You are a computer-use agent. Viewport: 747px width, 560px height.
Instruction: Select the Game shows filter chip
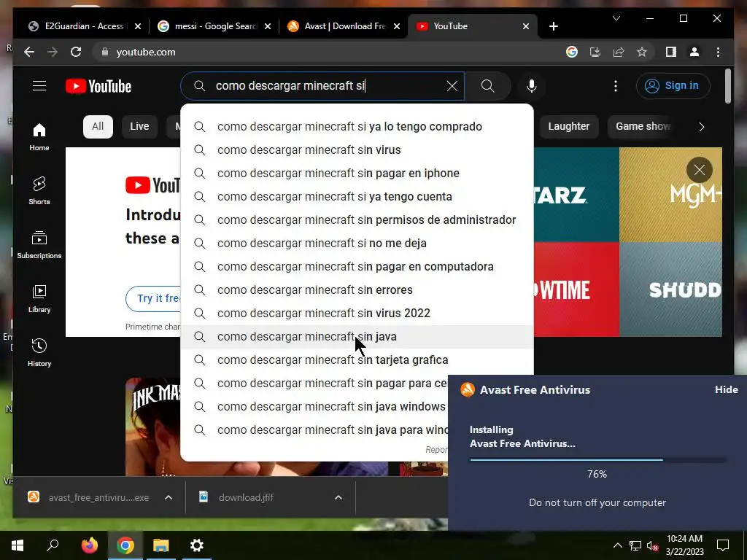coord(643,127)
